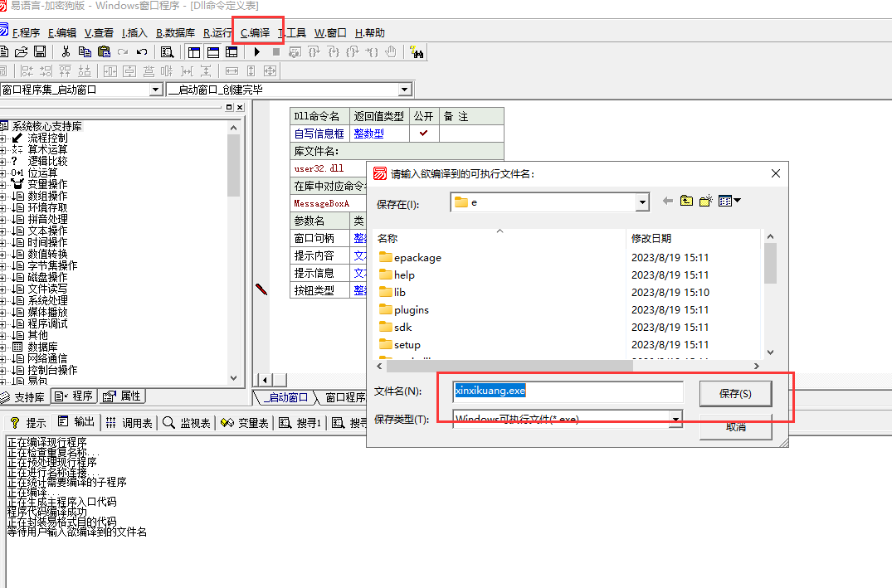892x588 pixels.
Task: Switch to the 输出 tab
Action: (x=76, y=422)
